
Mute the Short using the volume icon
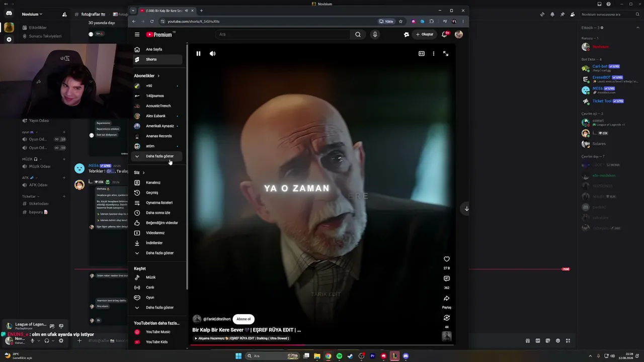click(x=213, y=54)
